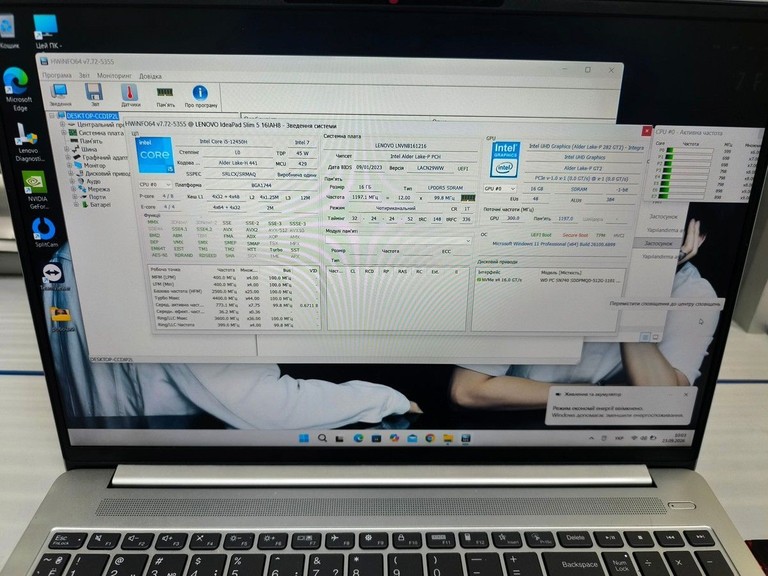
Task: Open the Звіт menu
Action: (x=84, y=75)
